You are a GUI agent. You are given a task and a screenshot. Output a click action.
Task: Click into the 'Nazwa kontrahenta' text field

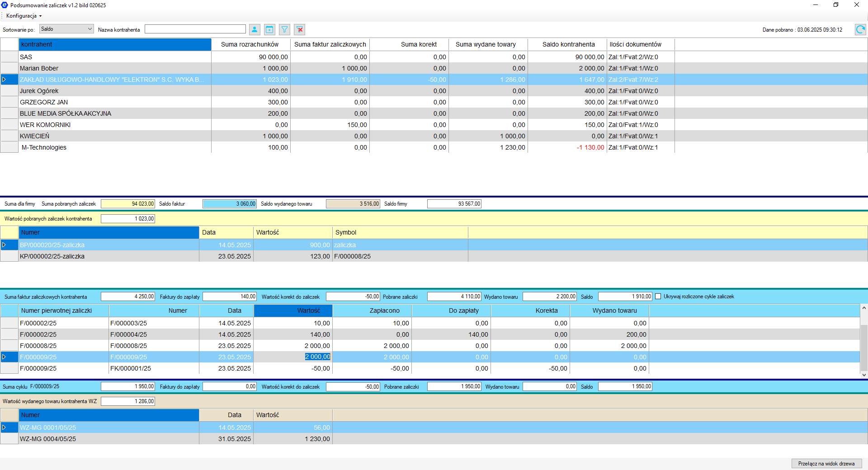pyautogui.click(x=195, y=29)
